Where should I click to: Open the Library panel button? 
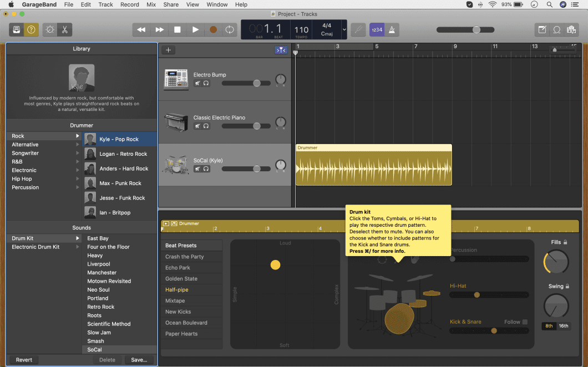coord(17,29)
